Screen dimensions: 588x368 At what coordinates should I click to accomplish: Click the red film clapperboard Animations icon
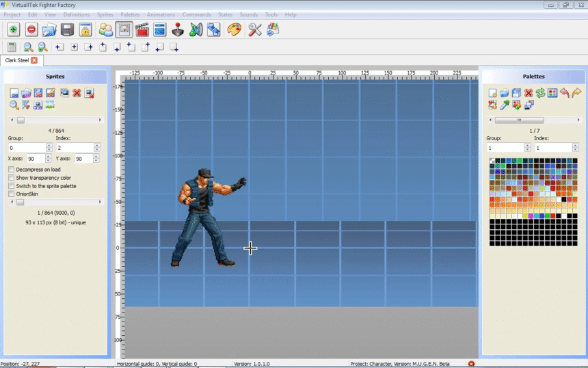coord(142,29)
